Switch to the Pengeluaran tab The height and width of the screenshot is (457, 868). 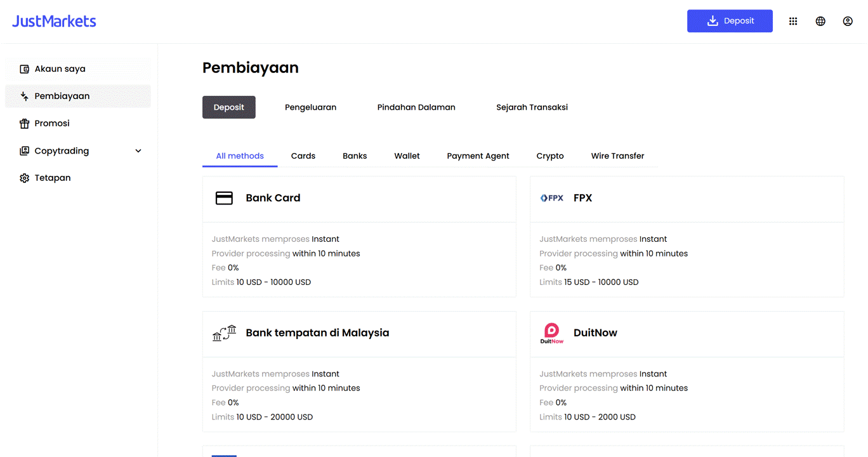310,107
